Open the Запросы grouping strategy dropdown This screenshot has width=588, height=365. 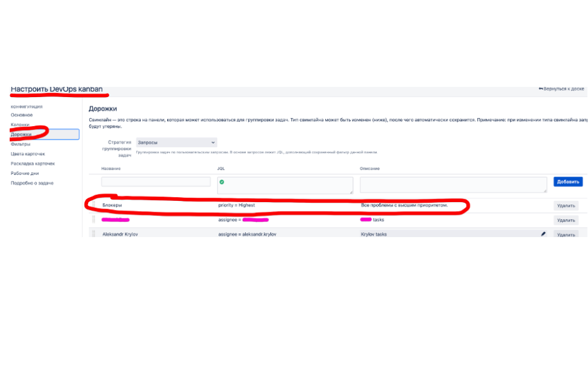tap(176, 142)
